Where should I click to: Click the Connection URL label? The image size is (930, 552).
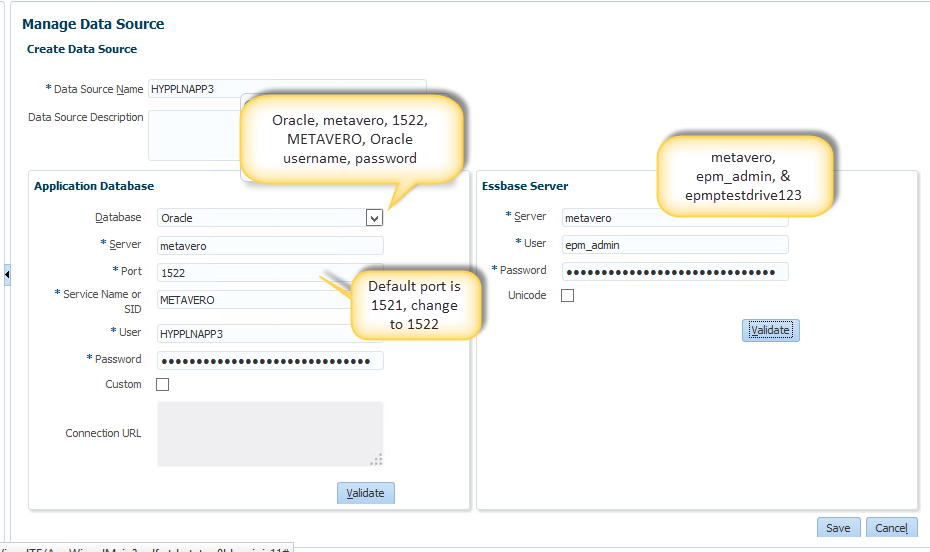coord(103,433)
